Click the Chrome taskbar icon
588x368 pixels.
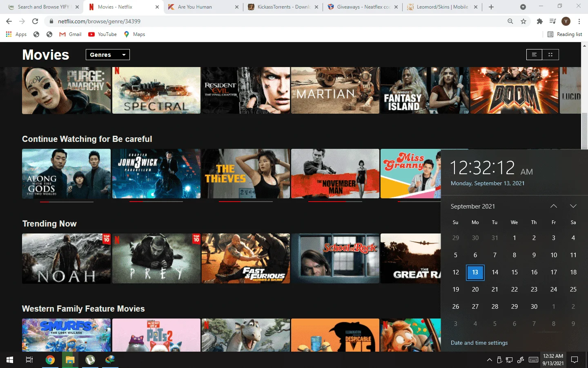click(x=50, y=360)
